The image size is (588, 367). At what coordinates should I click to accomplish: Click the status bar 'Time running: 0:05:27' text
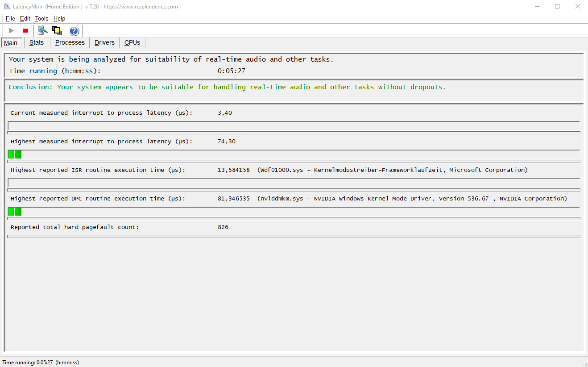[x=41, y=363]
